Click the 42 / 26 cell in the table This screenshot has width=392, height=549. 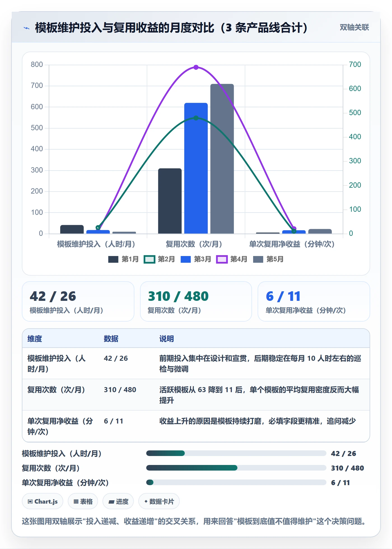(x=116, y=358)
